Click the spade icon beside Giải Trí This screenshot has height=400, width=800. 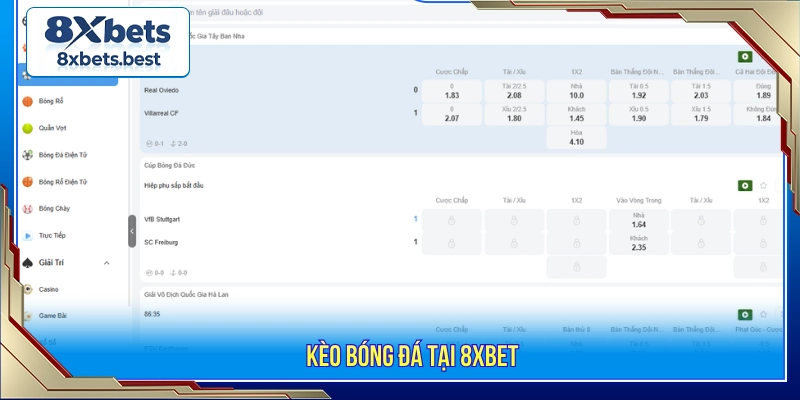pos(28,263)
